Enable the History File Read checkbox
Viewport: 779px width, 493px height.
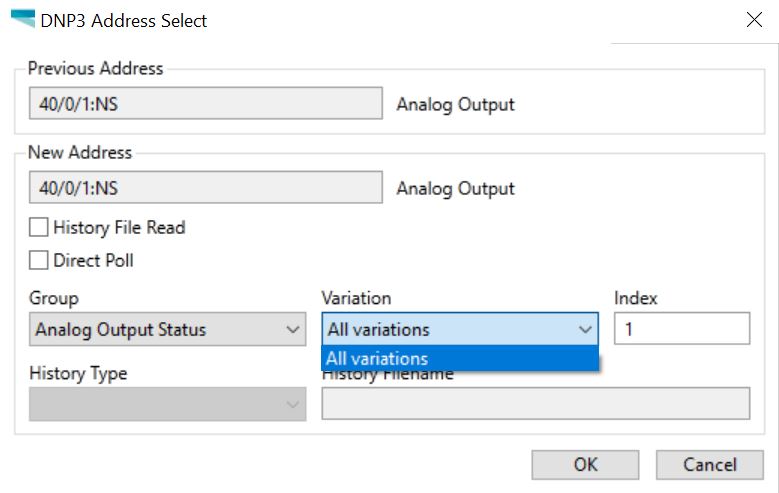39,228
